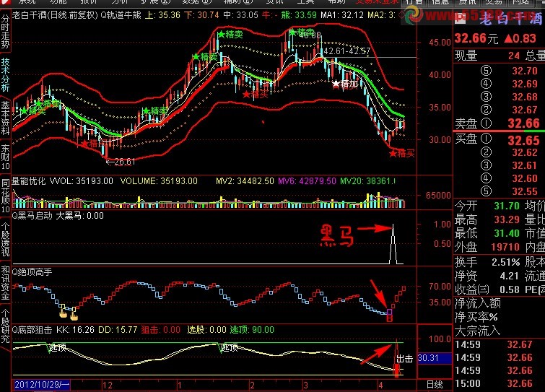Click the ★精买 marker at the April low

(402, 153)
